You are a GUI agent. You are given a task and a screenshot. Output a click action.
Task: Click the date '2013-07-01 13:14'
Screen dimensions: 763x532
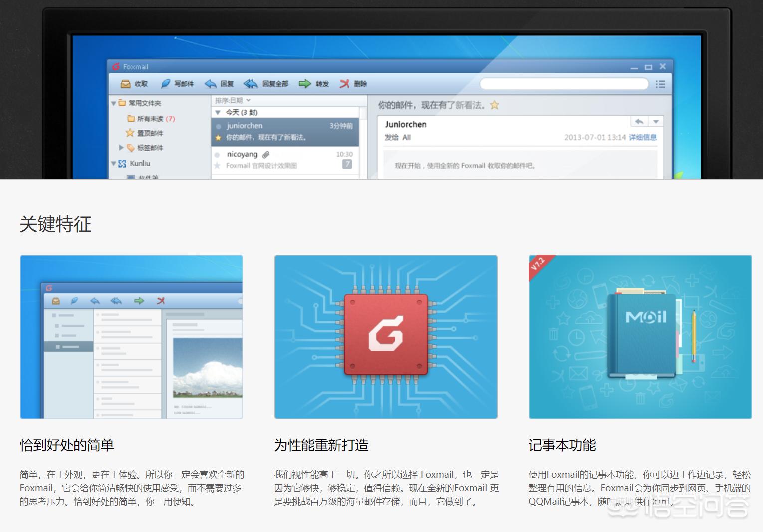coord(595,137)
